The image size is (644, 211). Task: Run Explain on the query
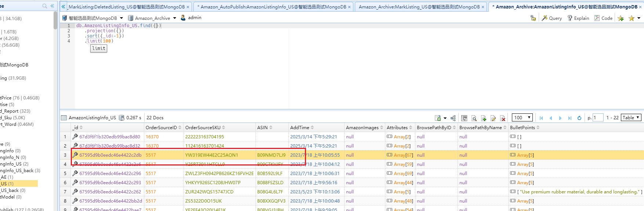[578, 18]
